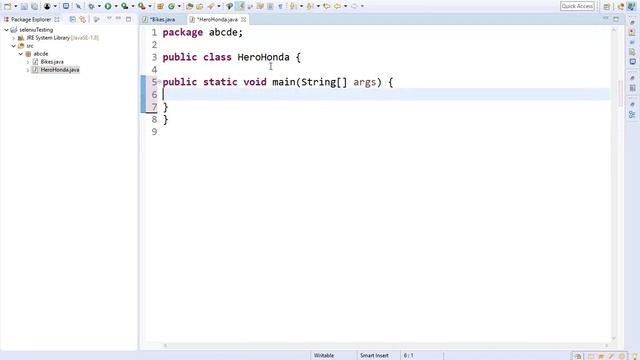Viewport: 640px width, 360px height.
Task: Switch to the Bikes.java editor tab
Action: 162,19
